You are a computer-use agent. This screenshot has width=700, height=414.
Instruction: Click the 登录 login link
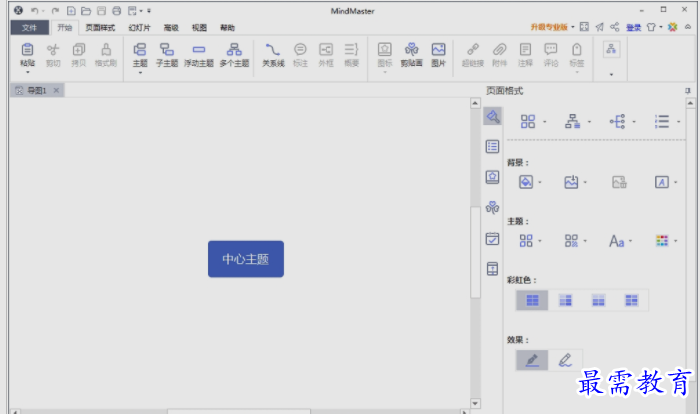coord(633,28)
